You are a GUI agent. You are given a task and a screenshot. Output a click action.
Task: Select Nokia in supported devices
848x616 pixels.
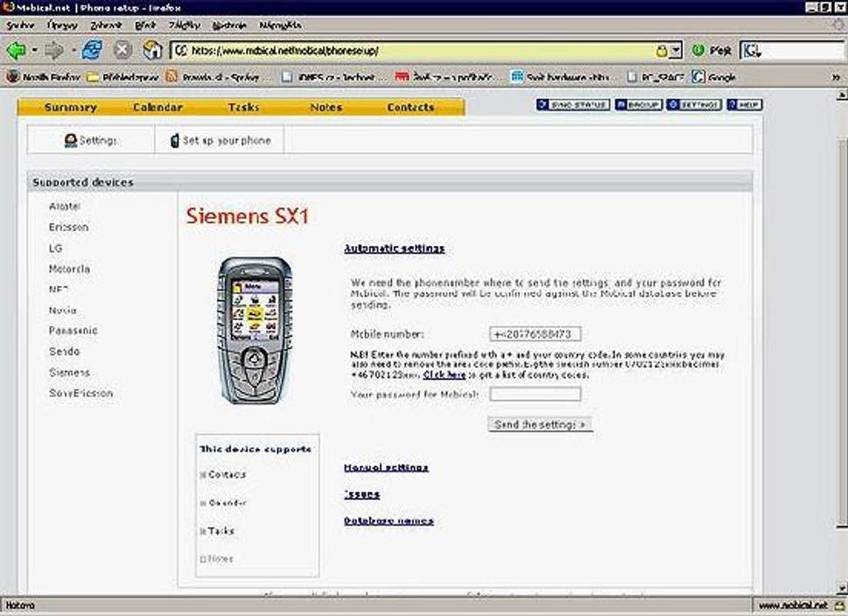pos(63,311)
